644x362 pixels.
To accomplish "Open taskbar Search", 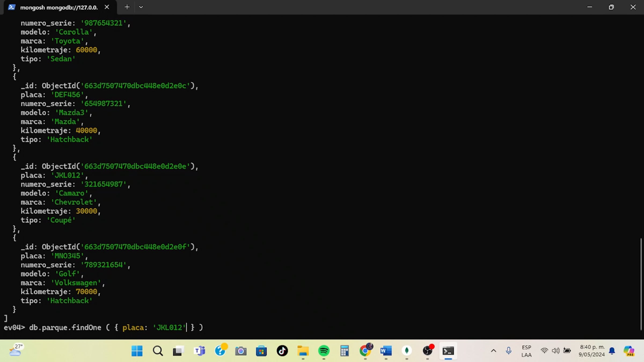I will point(158,351).
